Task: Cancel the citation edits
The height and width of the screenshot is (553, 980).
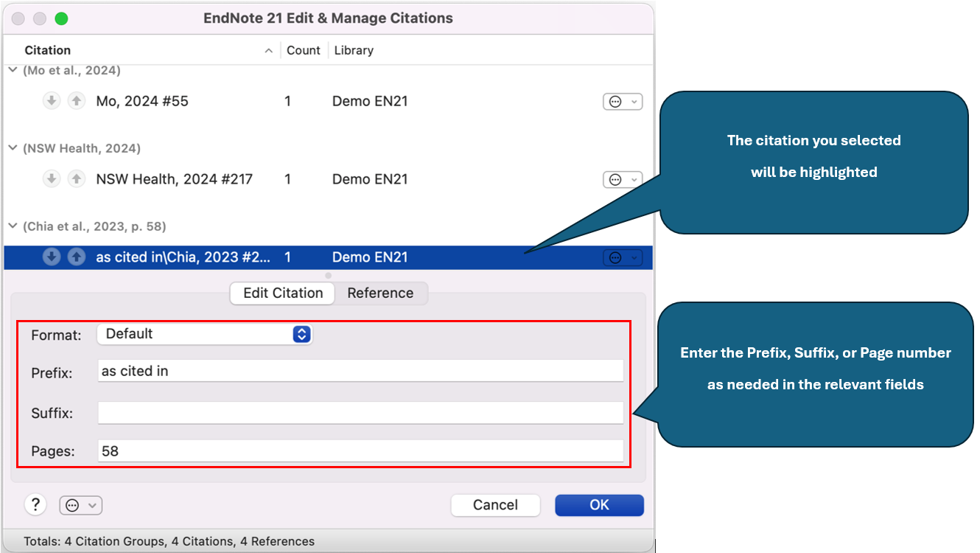Action: [495, 504]
